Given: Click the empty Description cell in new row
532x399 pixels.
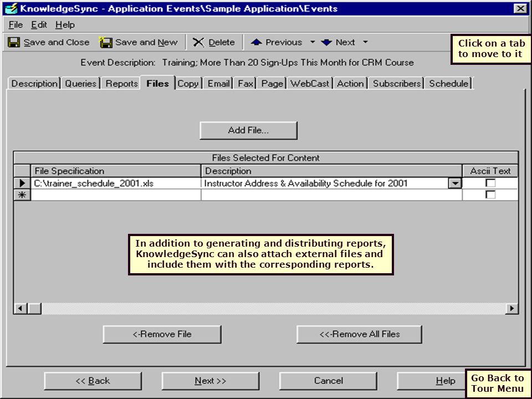Looking at the screenshot, I should click(331, 195).
